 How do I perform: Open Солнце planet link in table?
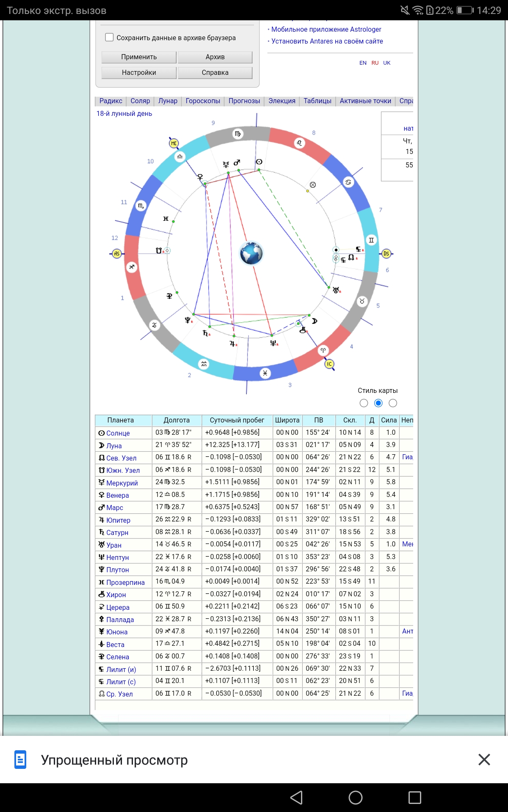[118, 433]
